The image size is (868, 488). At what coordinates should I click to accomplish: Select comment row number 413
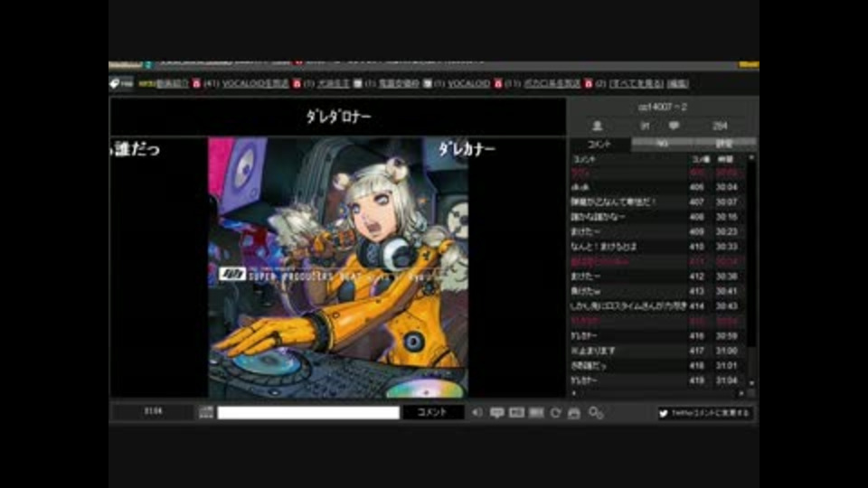tap(657, 291)
